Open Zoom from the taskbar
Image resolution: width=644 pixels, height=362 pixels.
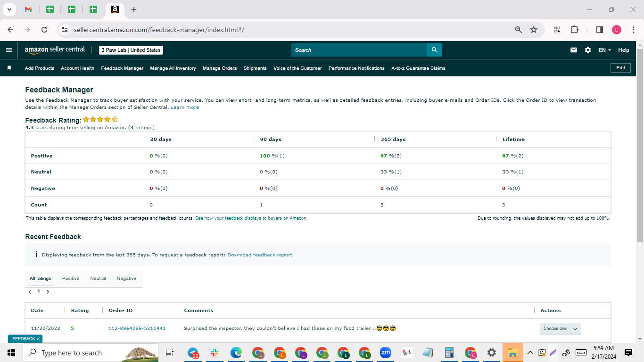tap(386, 353)
